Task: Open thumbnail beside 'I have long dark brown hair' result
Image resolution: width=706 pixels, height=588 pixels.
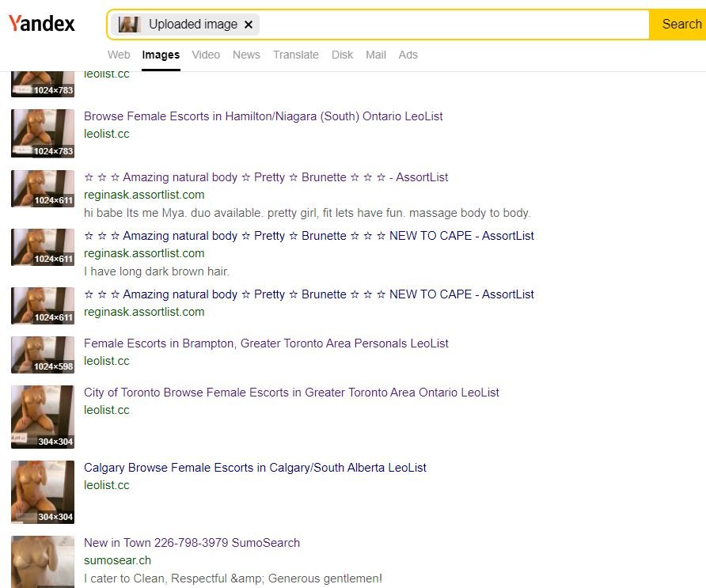Action: tap(43, 247)
